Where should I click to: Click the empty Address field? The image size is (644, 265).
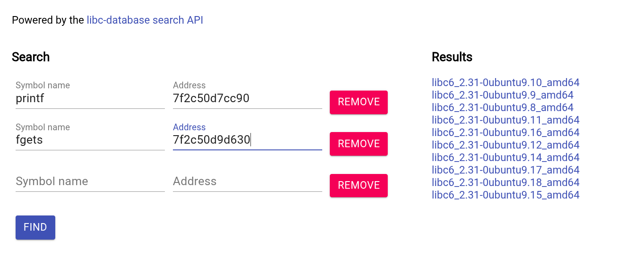(247, 182)
